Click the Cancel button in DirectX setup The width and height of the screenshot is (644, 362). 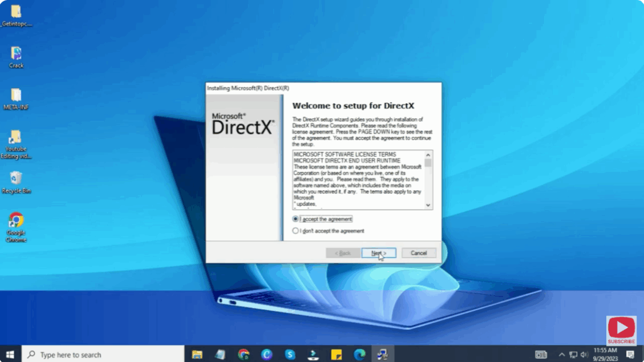point(418,253)
